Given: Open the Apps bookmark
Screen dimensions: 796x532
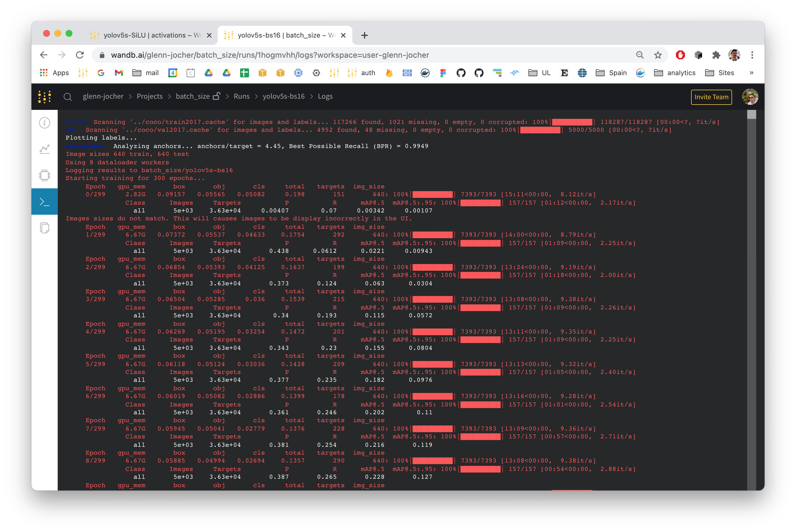Looking at the screenshot, I should pyautogui.click(x=54, y=73).
